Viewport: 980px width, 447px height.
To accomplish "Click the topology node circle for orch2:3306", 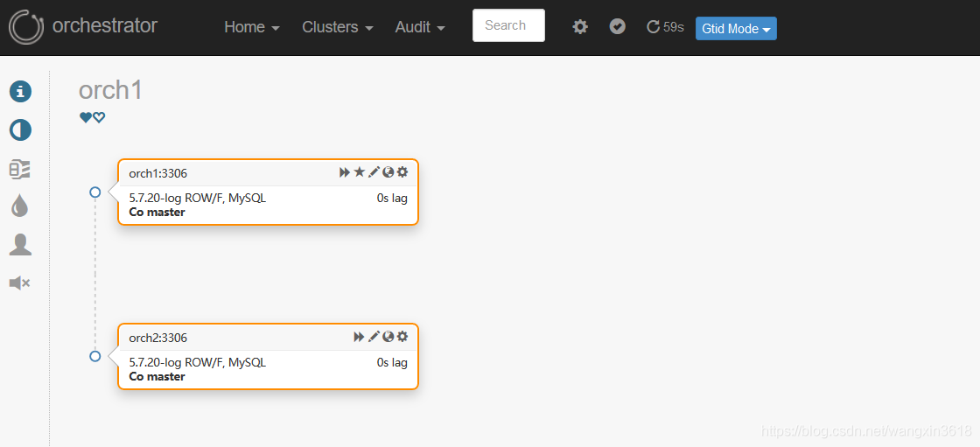I will coord(95,356).
